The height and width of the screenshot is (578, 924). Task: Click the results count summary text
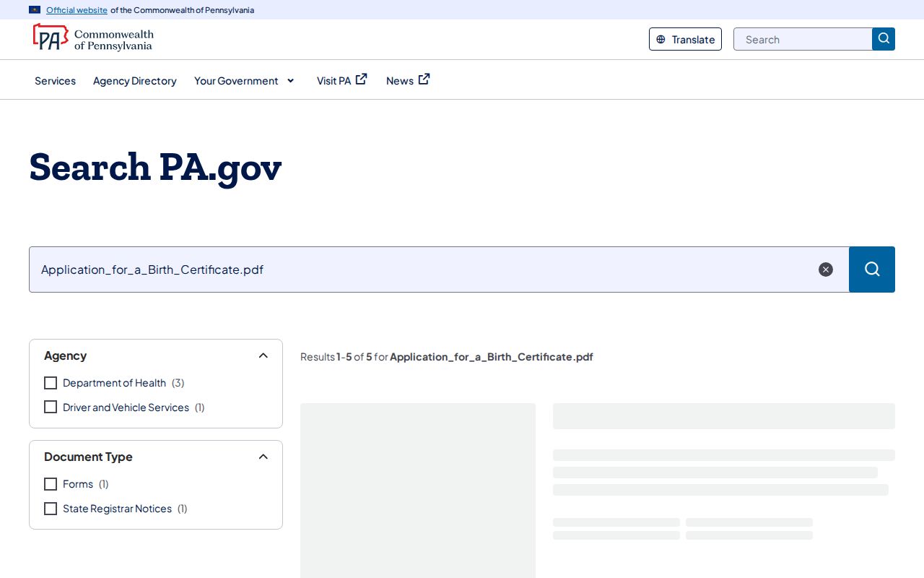[447, 357]
